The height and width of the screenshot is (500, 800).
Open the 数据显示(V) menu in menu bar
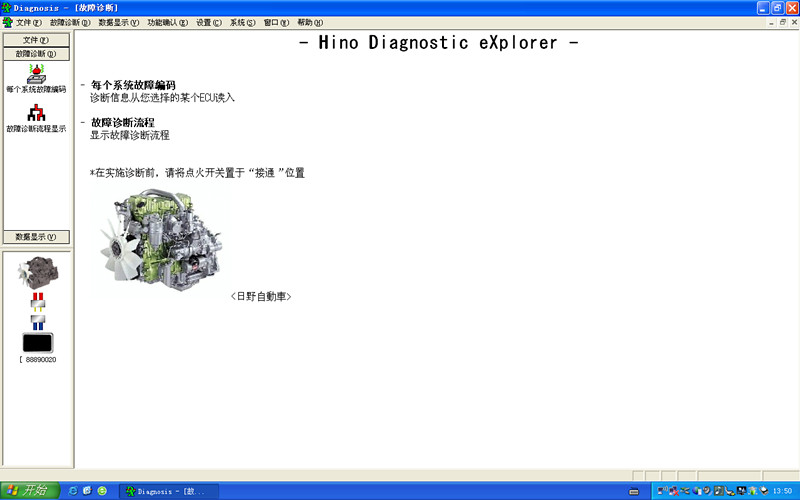118,22
